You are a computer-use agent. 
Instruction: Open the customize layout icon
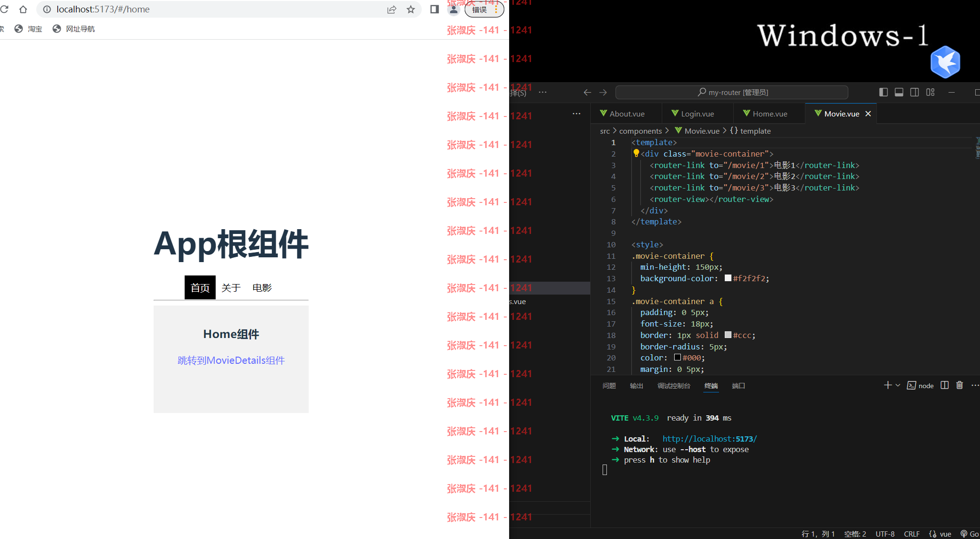[930, 92]
